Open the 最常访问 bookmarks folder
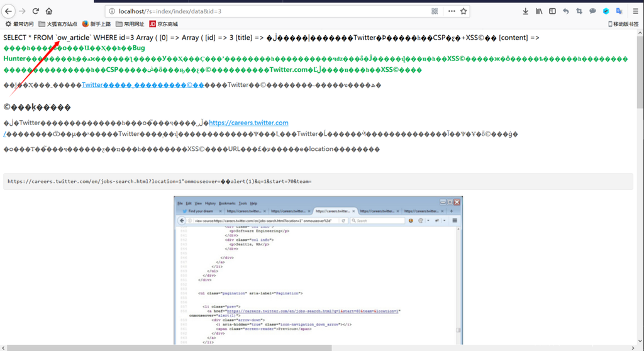 [19, 24]
